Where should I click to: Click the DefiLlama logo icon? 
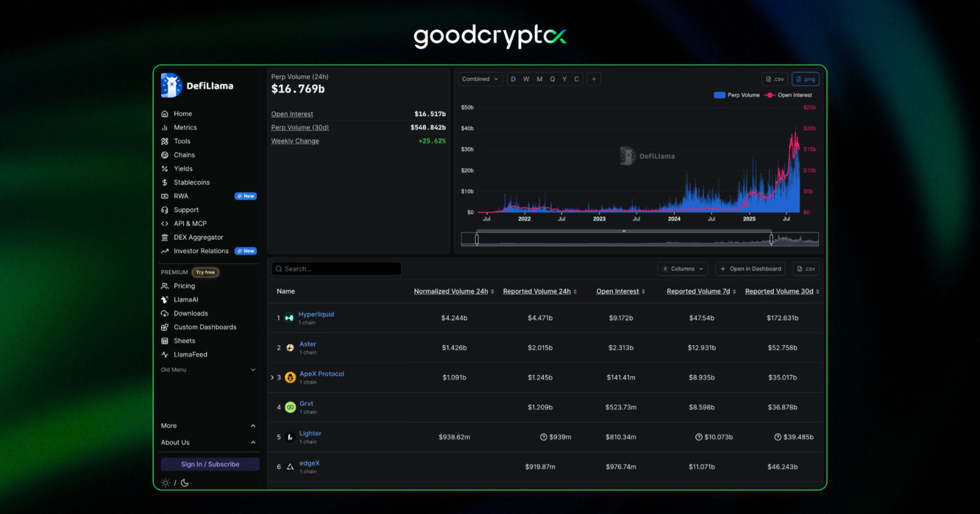(171, 85)
